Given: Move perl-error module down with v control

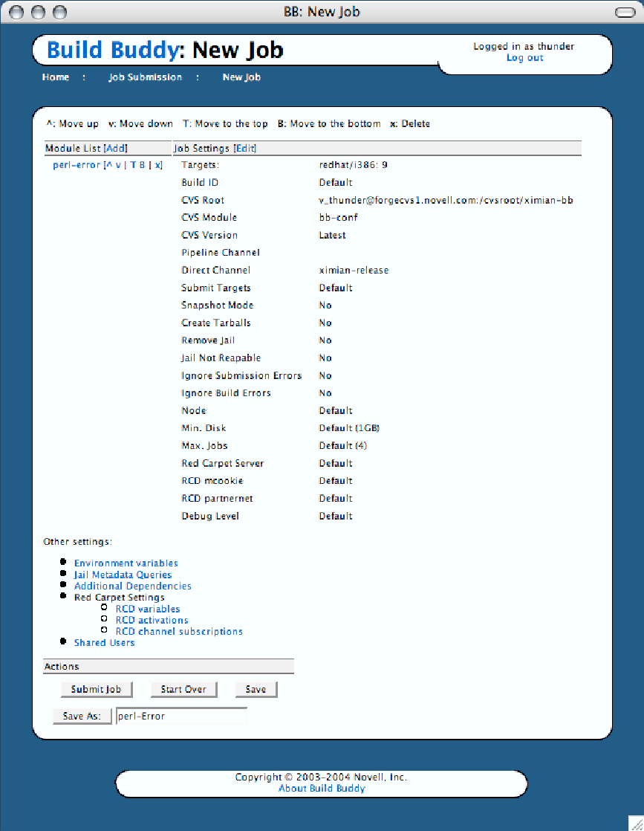Looking at the screenshot, I should pyautogui.click(x=118, y=165).
